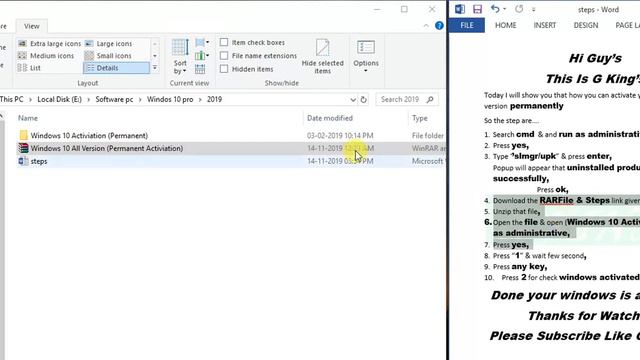Collapse the Explorer ribbon
The height and width of the screenshot is (360, 640).
(426, 26)
